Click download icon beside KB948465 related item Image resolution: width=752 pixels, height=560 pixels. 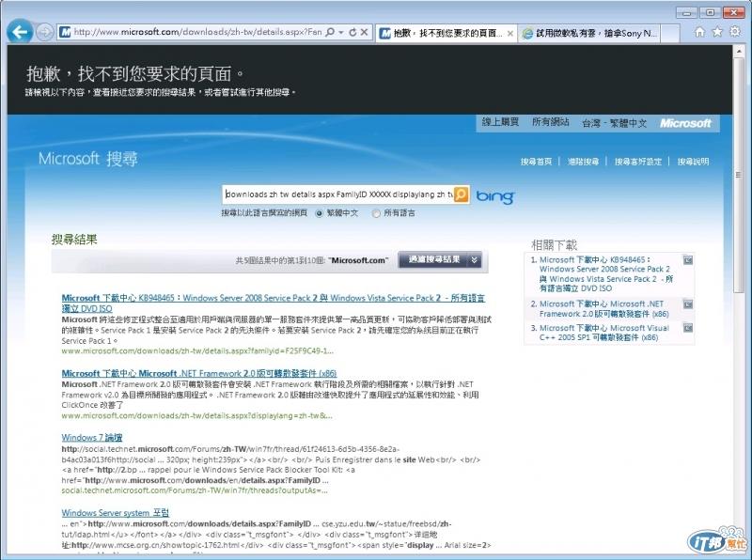pos(688,260)
